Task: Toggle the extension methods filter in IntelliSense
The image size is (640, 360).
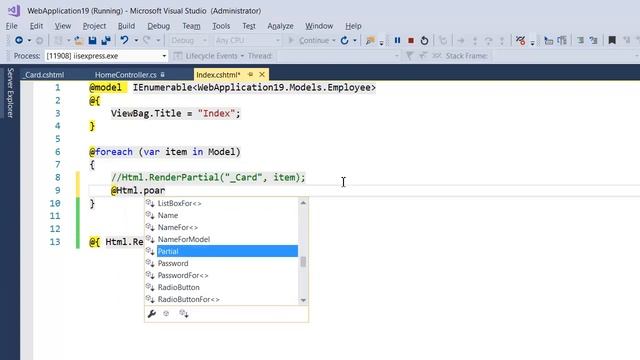Action: tap(184, 313)
